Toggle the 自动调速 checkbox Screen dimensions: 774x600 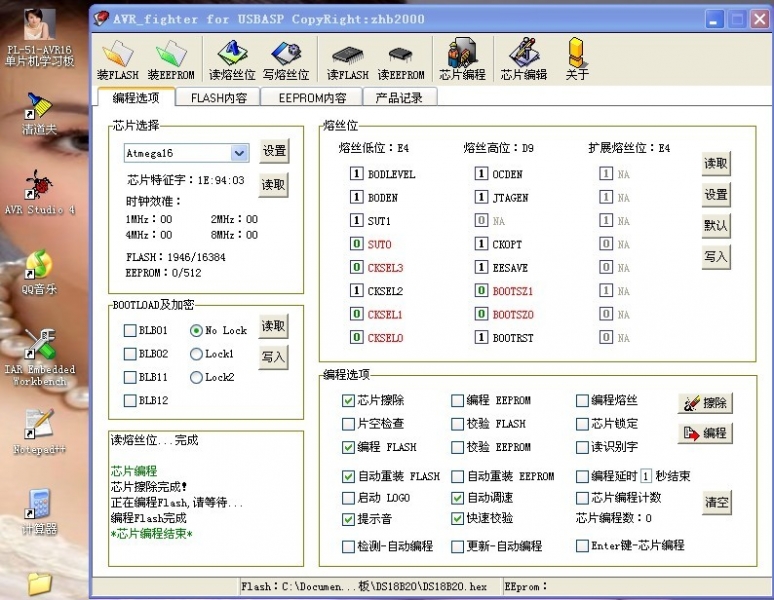(x=458, y=498)
